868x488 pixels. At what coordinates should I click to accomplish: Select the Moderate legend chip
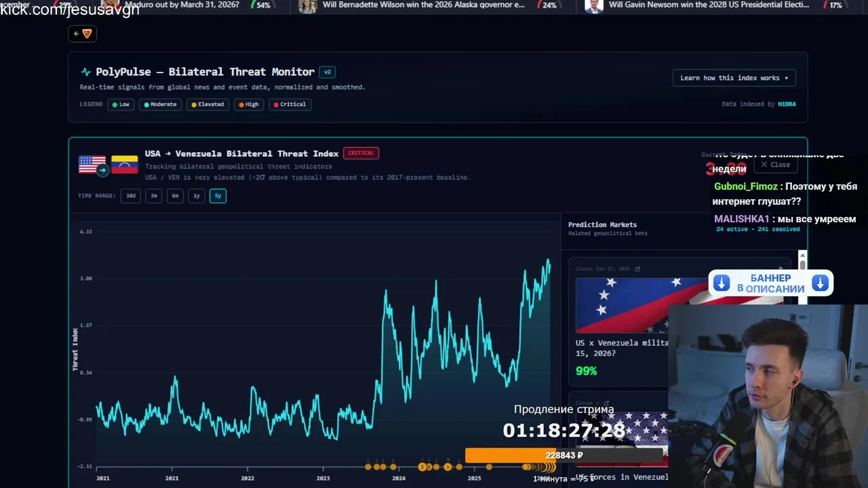(x=160, y=104)
